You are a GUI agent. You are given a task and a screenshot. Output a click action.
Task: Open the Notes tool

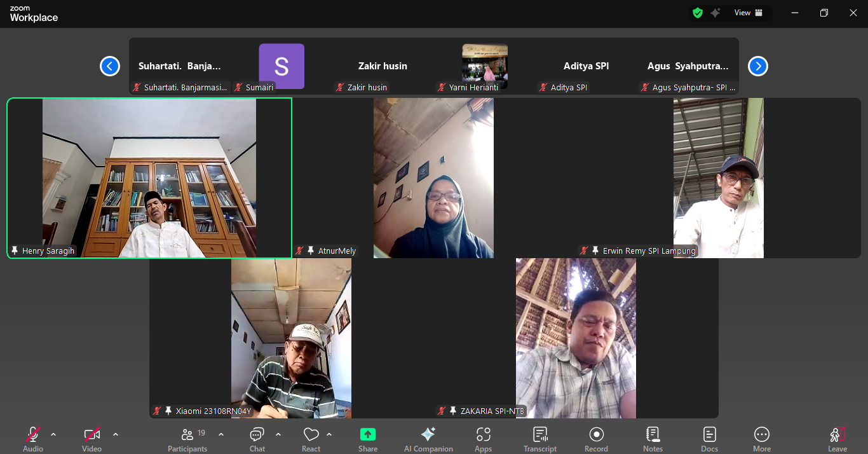653,439
